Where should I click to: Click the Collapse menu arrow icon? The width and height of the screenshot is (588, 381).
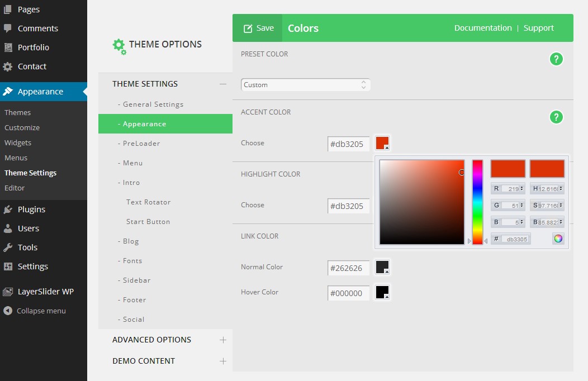8,311
